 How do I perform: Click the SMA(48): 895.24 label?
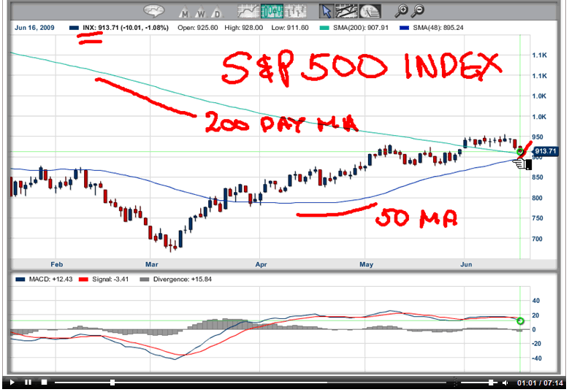pos(438,28)
